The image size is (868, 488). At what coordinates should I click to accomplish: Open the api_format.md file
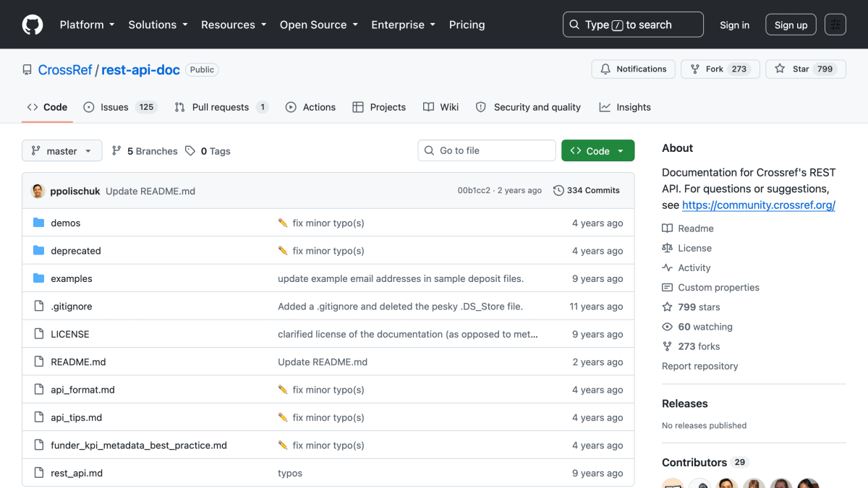(x=82, y=390)
